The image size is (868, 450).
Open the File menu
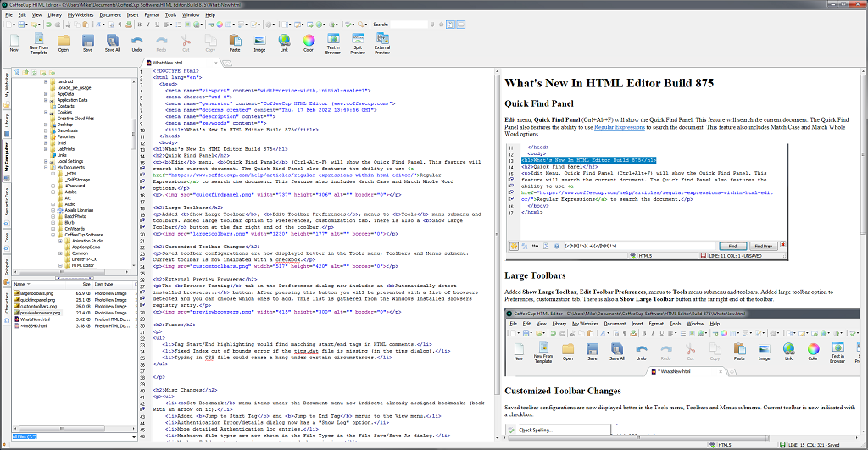[x=8, y=15]
